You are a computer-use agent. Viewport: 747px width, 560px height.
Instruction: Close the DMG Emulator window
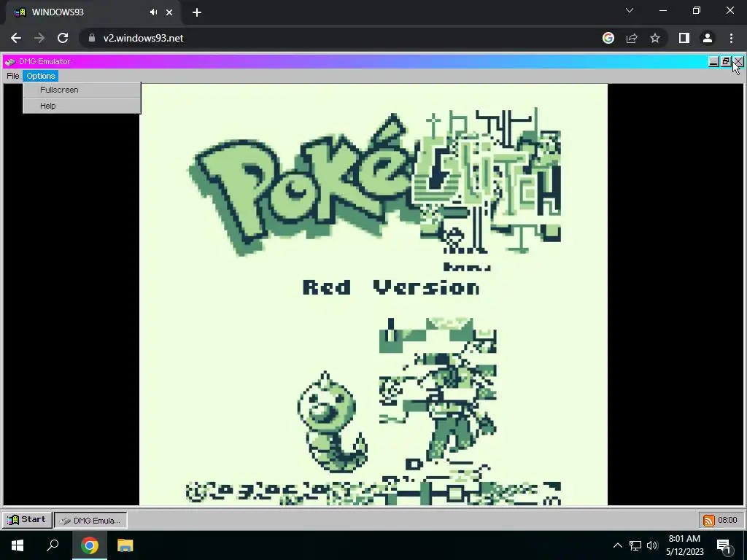tap(738, 61)
